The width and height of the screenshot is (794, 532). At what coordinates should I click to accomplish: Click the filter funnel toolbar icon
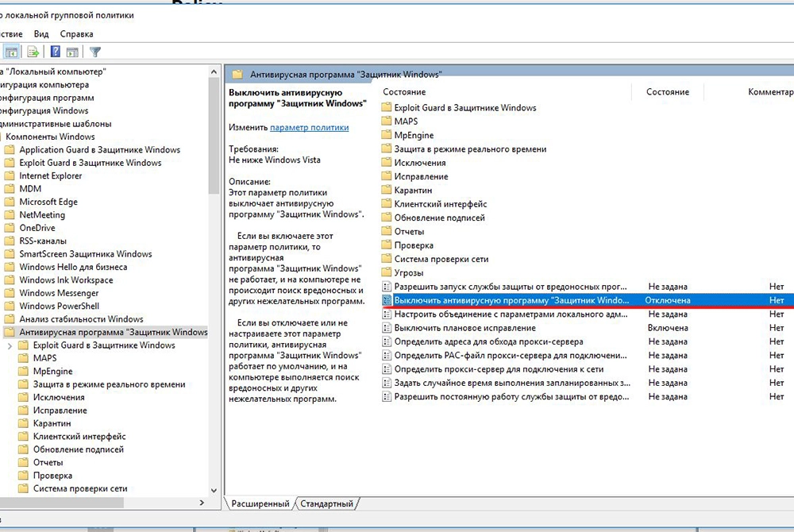click(95, 52)
